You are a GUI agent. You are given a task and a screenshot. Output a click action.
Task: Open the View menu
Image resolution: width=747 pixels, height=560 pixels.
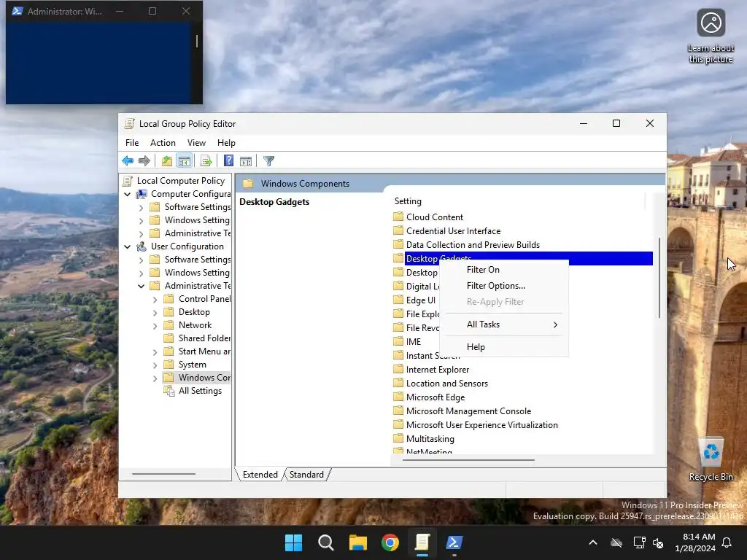pos(196,143)
